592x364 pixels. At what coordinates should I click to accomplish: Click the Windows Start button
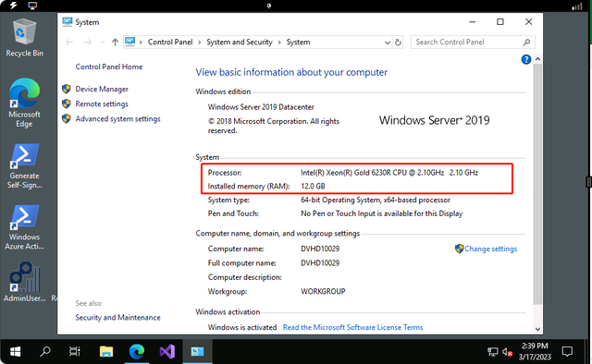coord(15,352)
